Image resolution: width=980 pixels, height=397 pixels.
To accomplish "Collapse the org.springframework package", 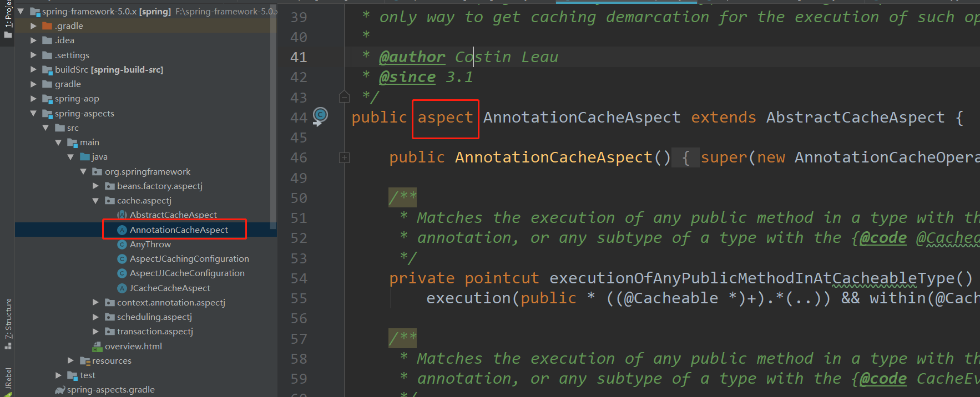I will [83, 172].
